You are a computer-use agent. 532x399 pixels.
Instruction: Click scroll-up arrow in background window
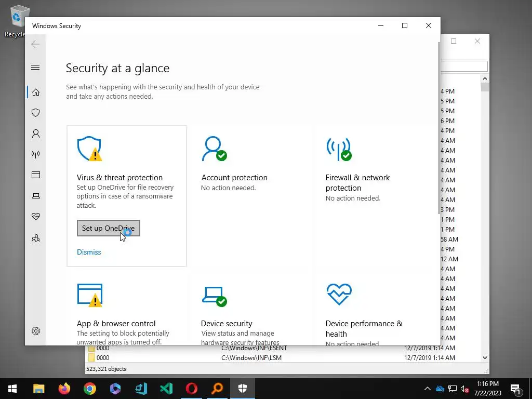(485, 79)
